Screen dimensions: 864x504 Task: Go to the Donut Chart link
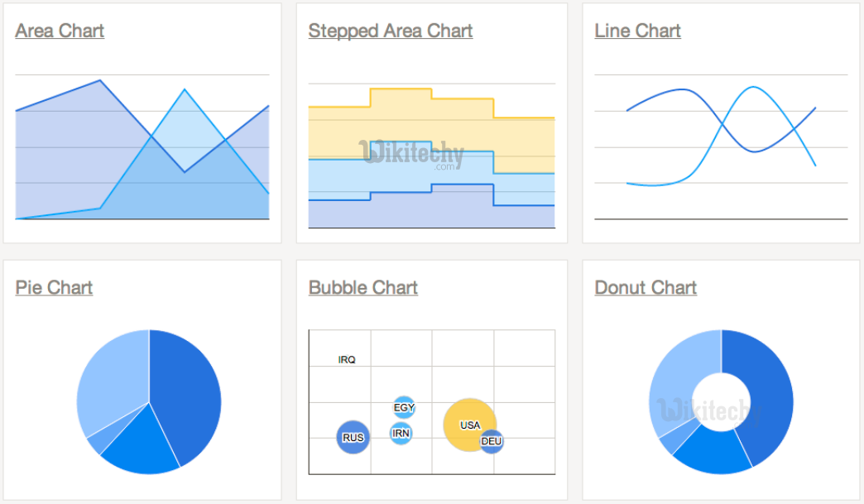click(646, 287)
